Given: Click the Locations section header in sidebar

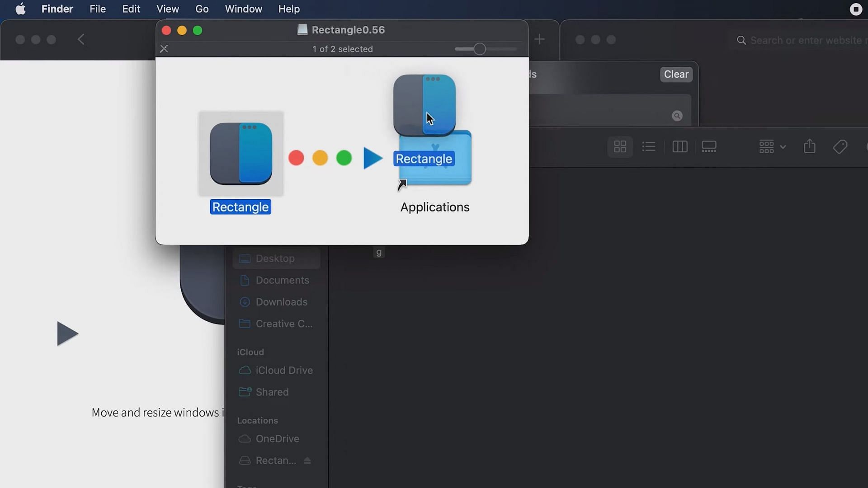Looking at the screenshot, I should point(257,420).
